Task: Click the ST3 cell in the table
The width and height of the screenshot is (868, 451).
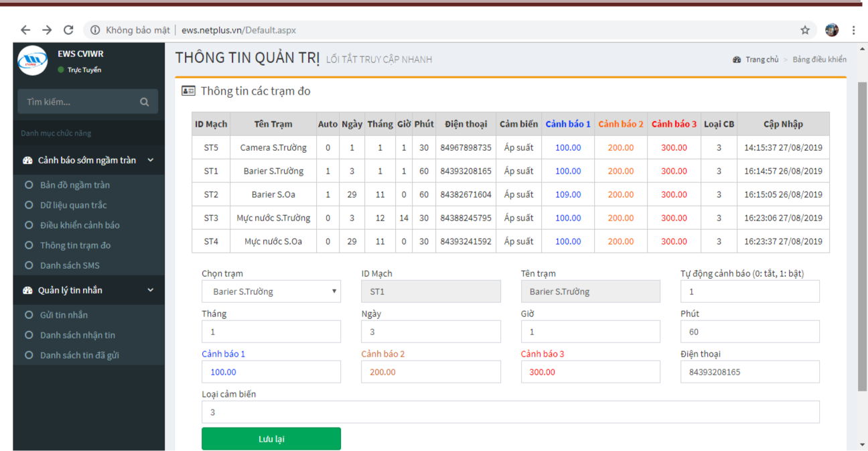Action: click(x=211, y=218)
